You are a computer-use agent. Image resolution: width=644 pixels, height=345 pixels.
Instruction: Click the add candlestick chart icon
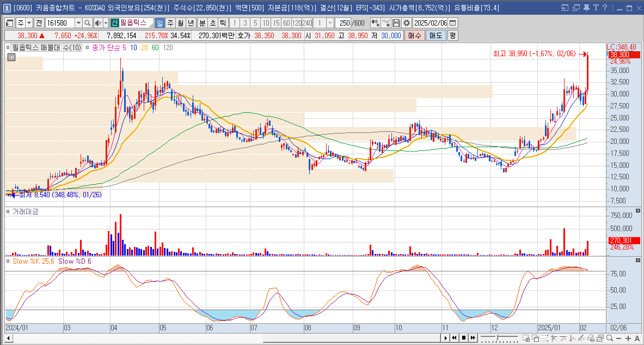375,22
